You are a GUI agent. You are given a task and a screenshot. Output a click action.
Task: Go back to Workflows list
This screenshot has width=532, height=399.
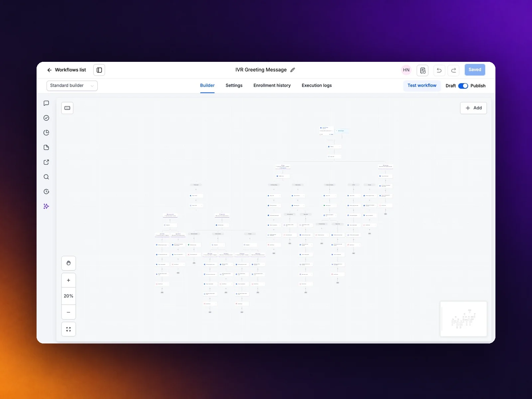(x=66, y=70)
